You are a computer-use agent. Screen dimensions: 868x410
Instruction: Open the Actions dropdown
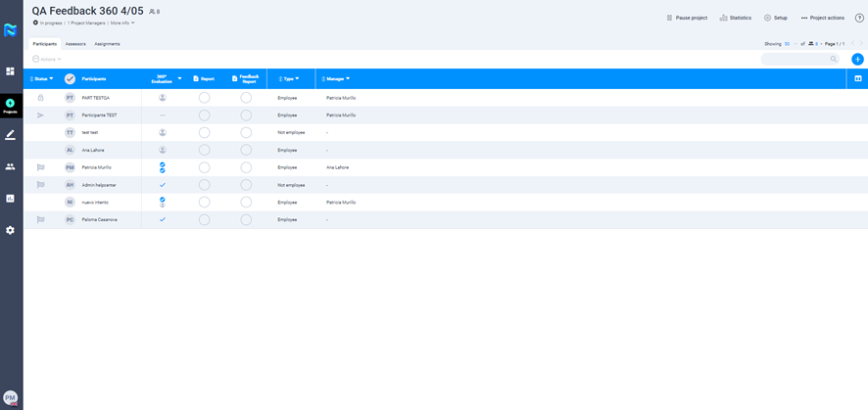tap(47, 60)
